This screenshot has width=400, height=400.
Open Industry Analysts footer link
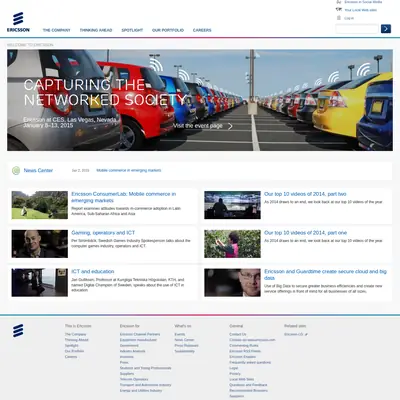tap(132, 351)
